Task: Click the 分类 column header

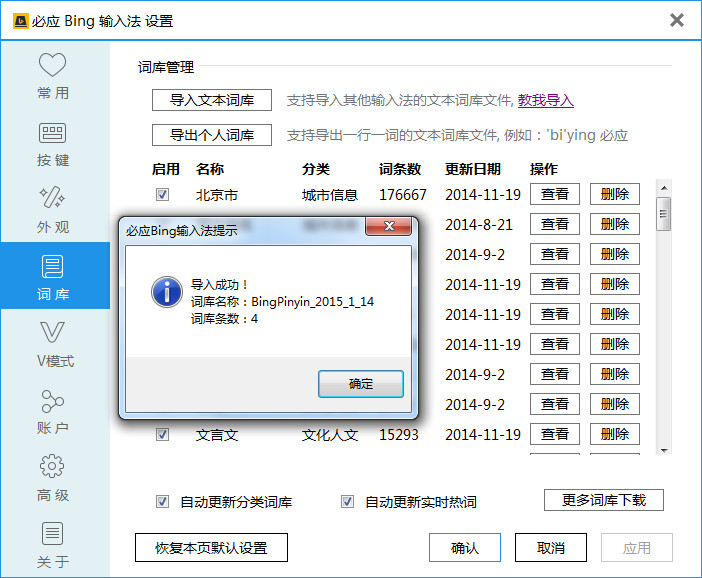Action: click(x=316, y=169)
